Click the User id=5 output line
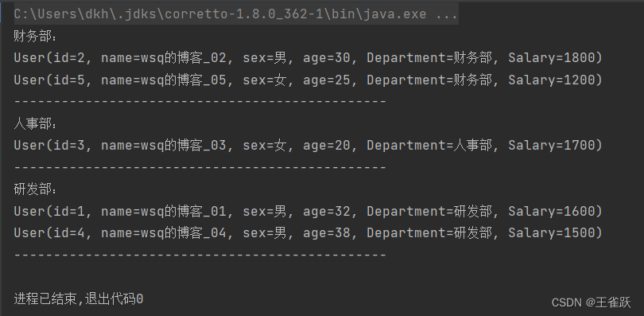The height and width of the screenshot is (316, 644). coord(308,80)
